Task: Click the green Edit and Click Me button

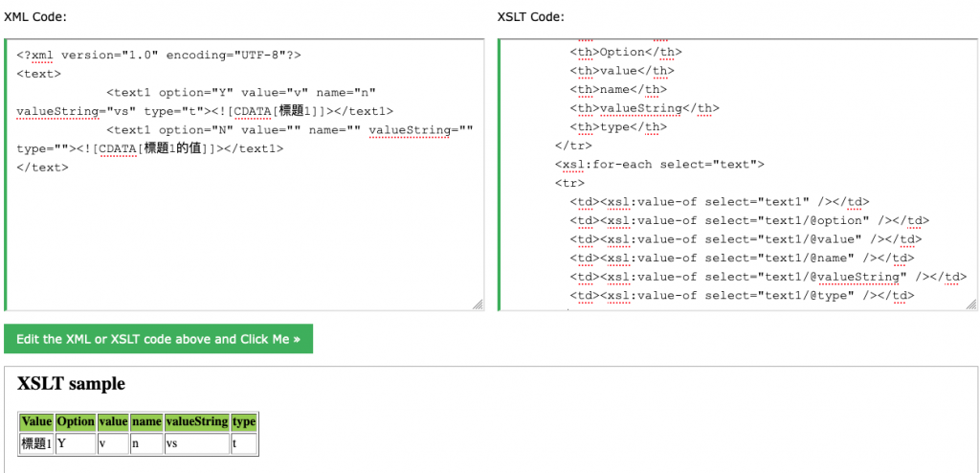Action: click(x=158, y=339)
